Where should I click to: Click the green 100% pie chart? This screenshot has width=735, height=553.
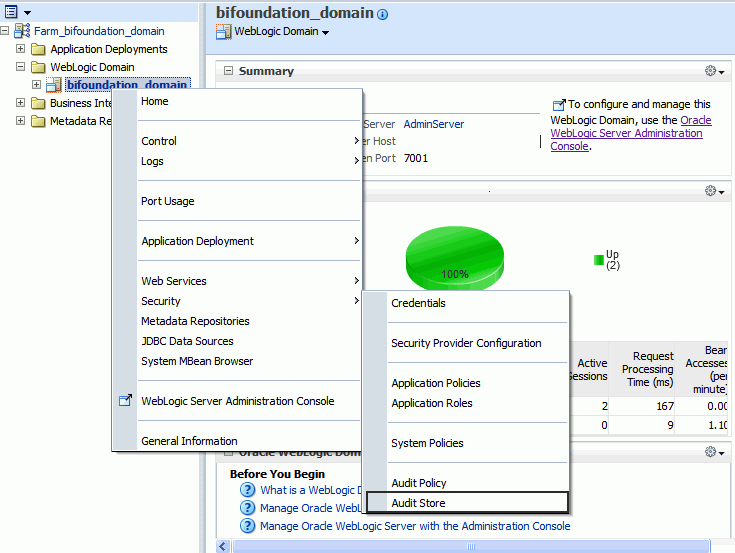coord(455,258)
